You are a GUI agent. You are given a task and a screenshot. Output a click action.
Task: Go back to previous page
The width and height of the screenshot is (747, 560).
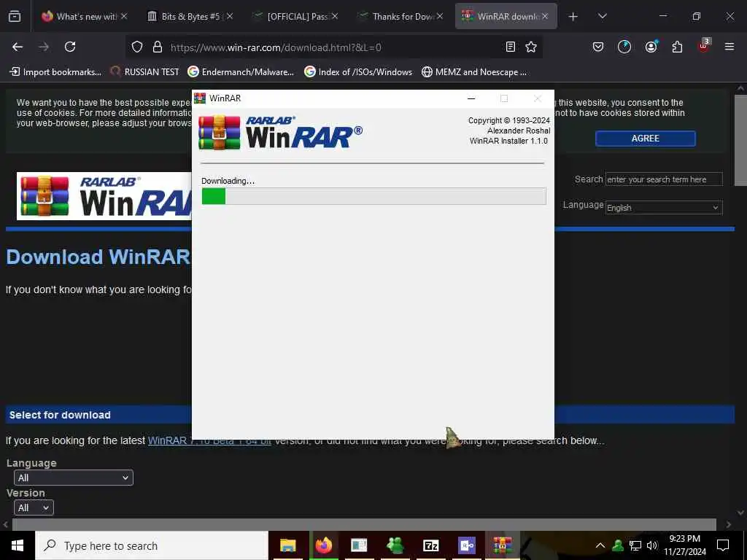(x=18, y=47)
